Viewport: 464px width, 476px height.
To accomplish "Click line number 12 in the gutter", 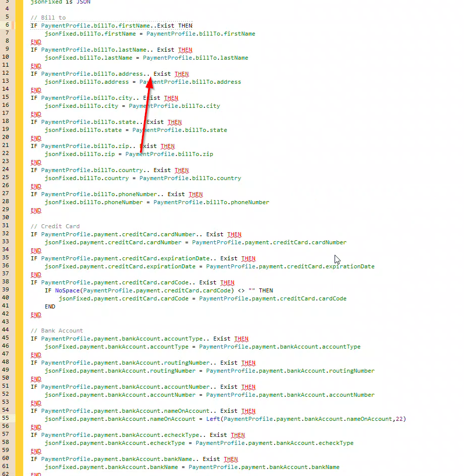I will (x=6, y=74).
